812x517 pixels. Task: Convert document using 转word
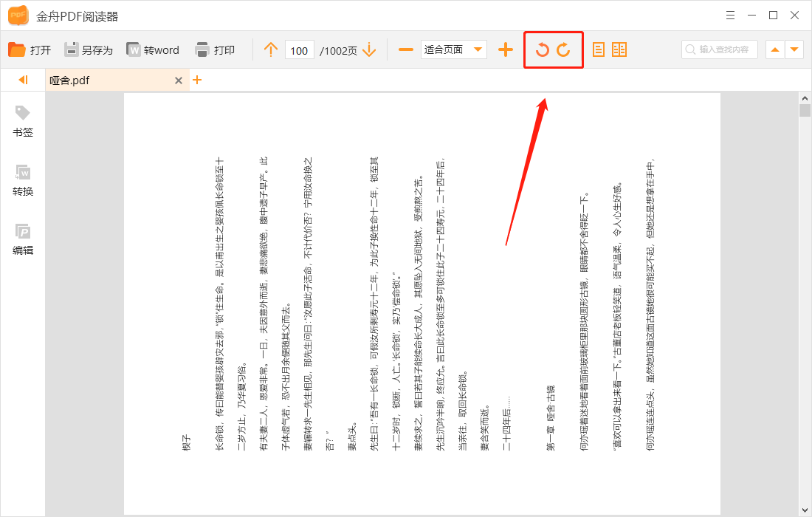click(153, 49)
